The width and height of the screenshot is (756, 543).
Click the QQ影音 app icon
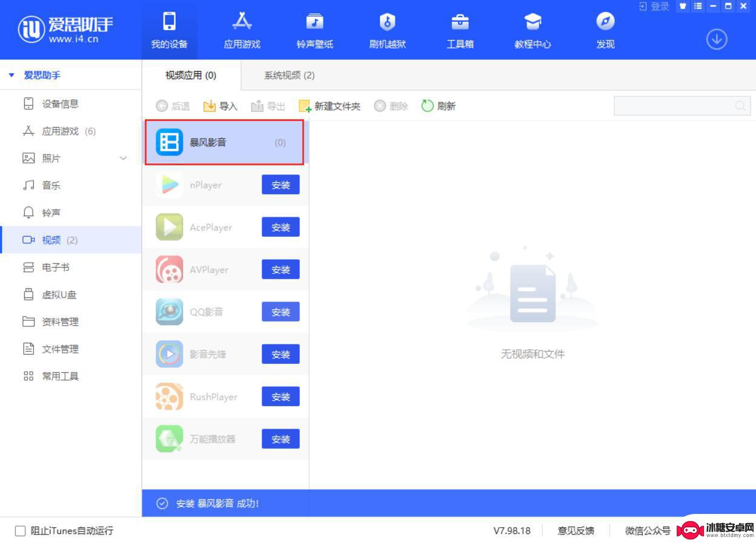click(169, 312)
